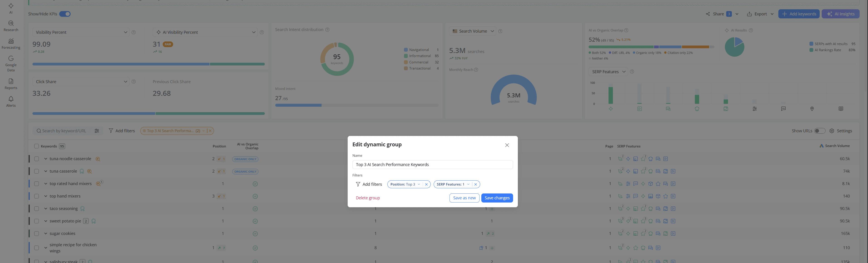Click Delete group link
The width and height of the screenshot is (868, 263).
[x=368, y=198]
